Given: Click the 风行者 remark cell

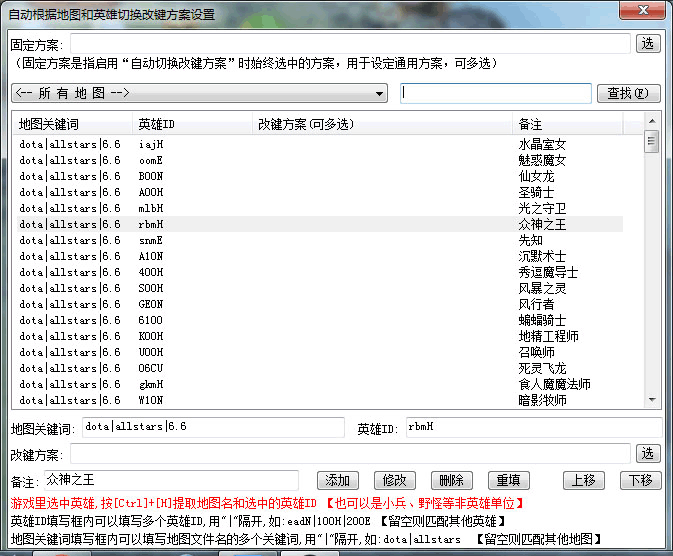Looking at the screenshot, I should (x=536, y=304).
